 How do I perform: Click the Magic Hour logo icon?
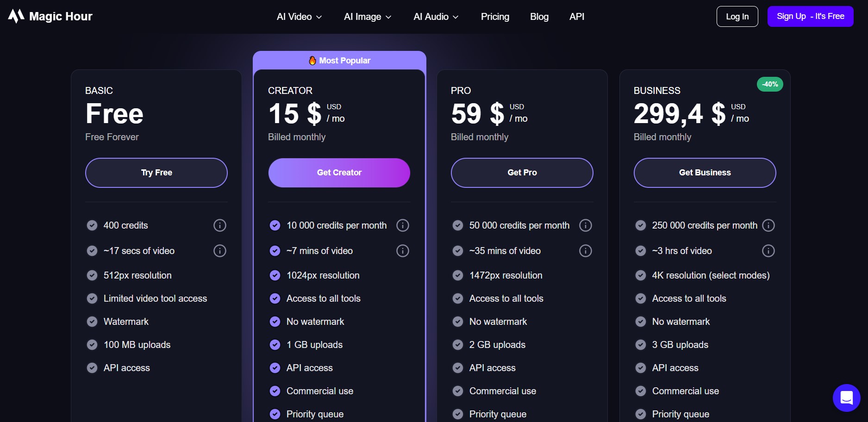click(16, 16)
